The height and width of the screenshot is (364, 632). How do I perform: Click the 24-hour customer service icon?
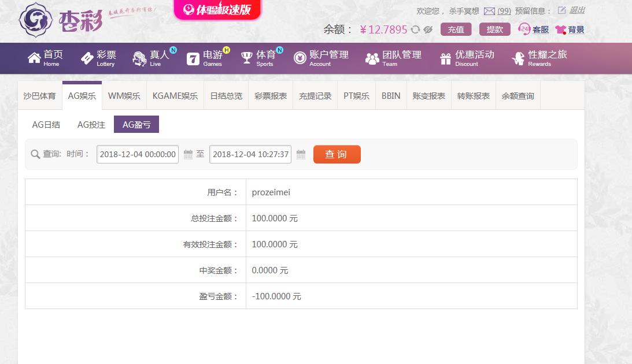524,29
